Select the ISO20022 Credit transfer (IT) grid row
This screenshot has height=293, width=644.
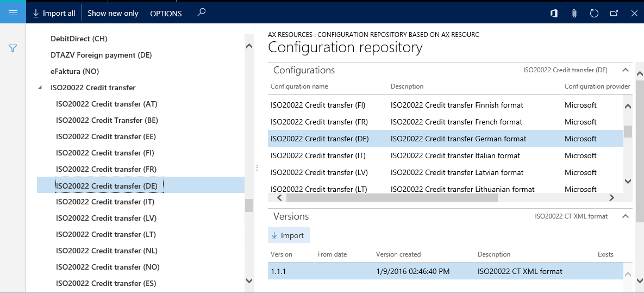pos(445,155)
